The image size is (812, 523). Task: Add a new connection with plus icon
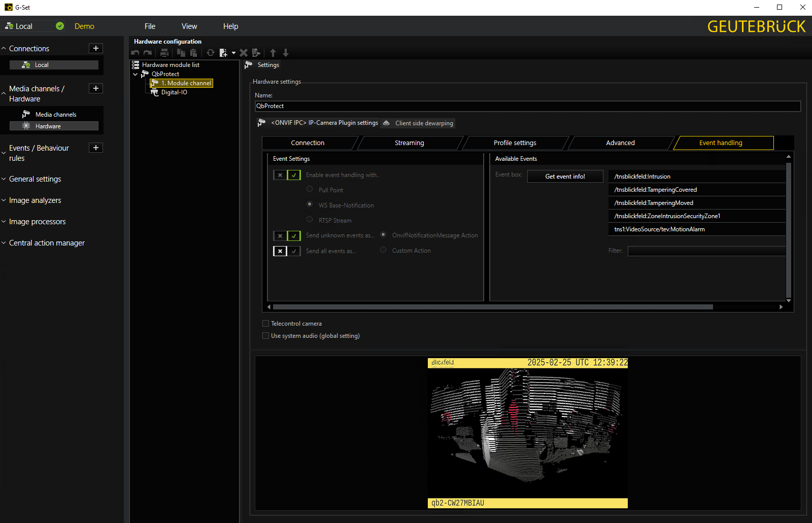tap(96, 48)
